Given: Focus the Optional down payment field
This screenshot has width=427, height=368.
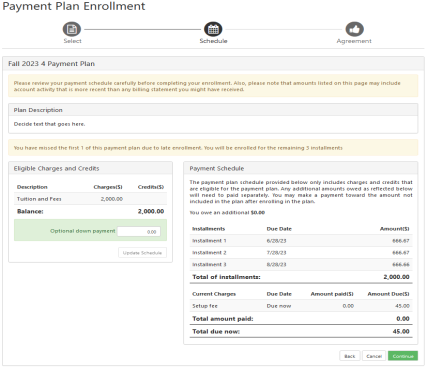Looking at the screenshot, I should coord(139,232).
